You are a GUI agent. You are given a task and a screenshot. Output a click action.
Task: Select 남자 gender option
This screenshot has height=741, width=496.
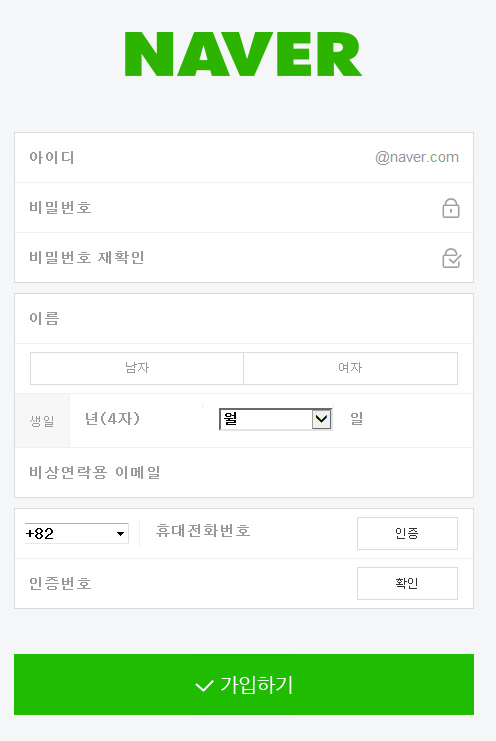pyautogui.click(x=137, y=368)
